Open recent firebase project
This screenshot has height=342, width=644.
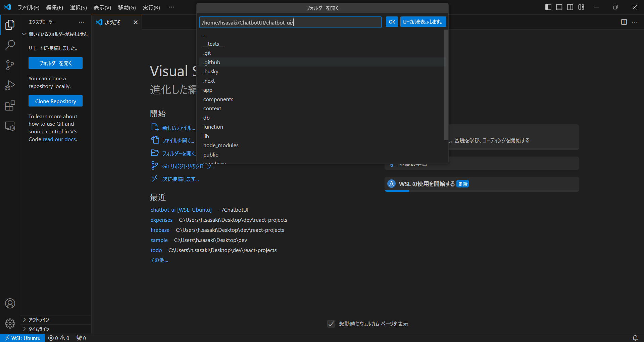pyautogui.click(x=160, y=230)
